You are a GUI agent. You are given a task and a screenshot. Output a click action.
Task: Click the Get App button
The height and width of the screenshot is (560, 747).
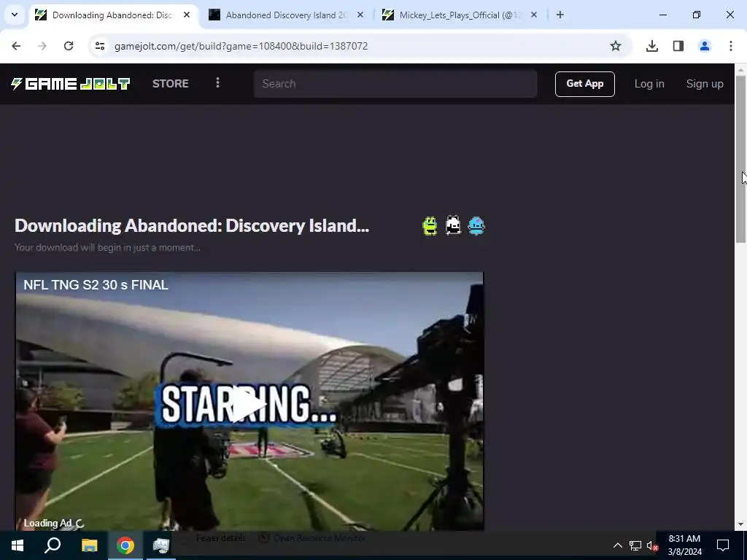pyautogui.click(x=584, y=84)
